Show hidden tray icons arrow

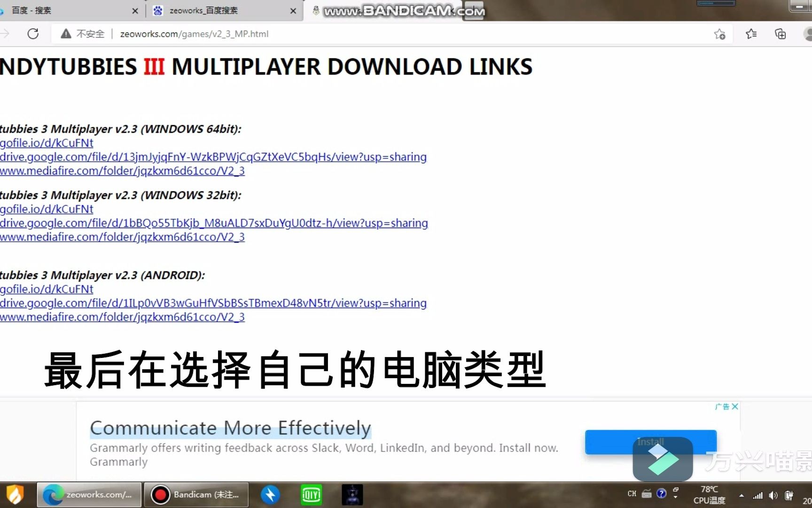pos(742,495)
